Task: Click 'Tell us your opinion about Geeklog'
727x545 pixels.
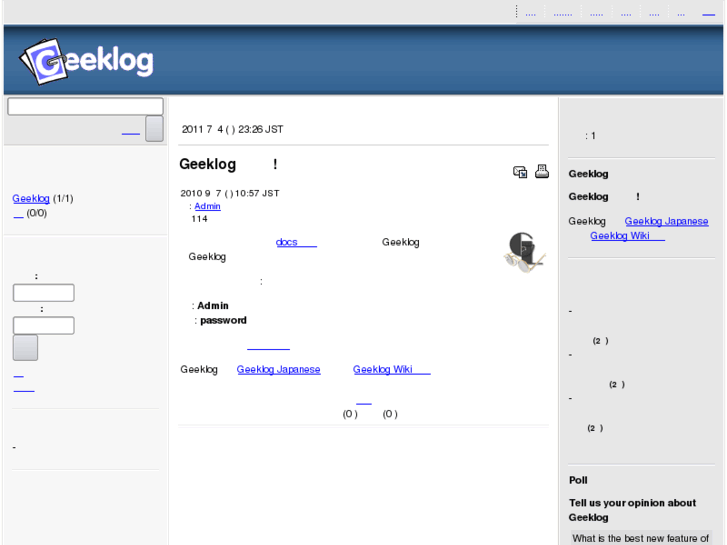Action: tap(632, 510)
